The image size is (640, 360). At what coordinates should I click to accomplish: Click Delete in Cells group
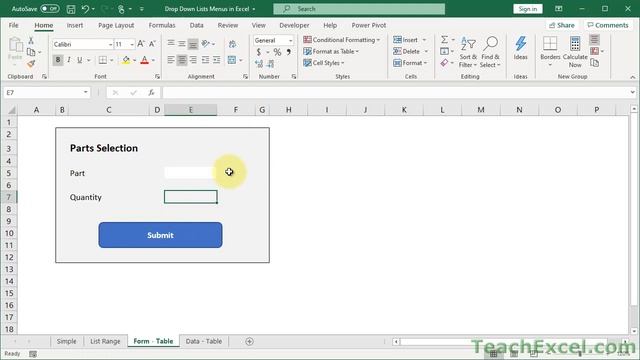(407, 51)
